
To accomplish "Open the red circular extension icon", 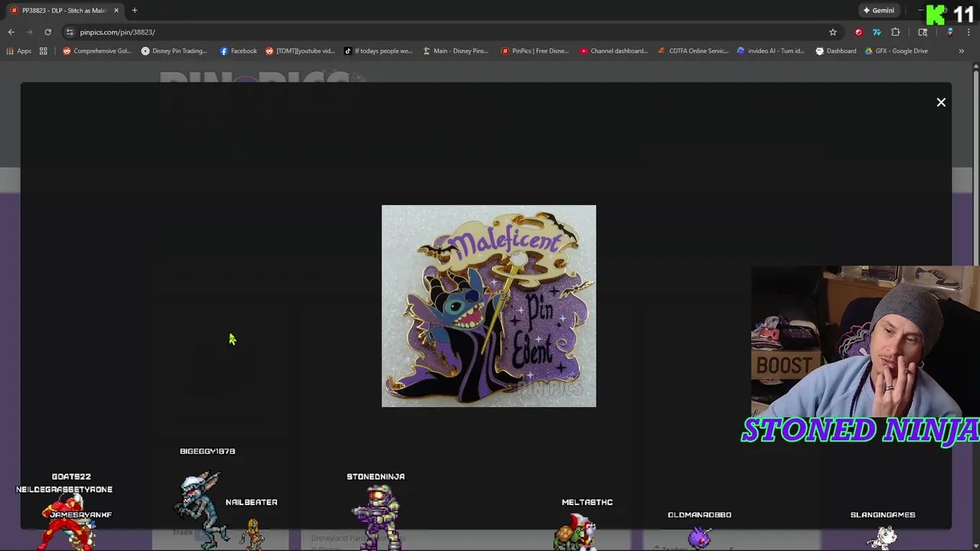I will point(858,32).
